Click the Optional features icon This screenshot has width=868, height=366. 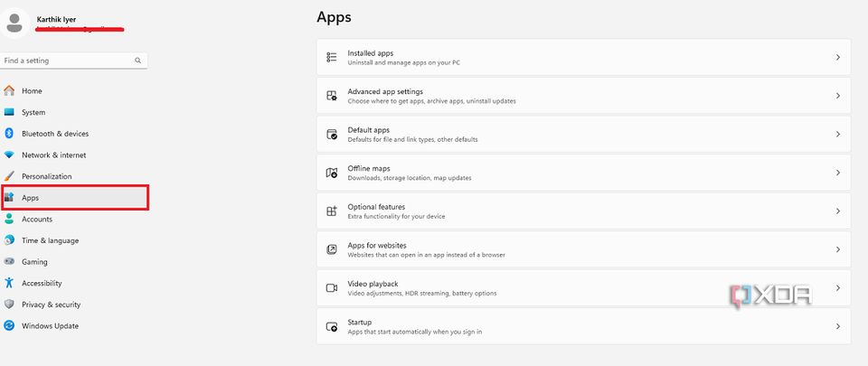(x=332, y=211)
